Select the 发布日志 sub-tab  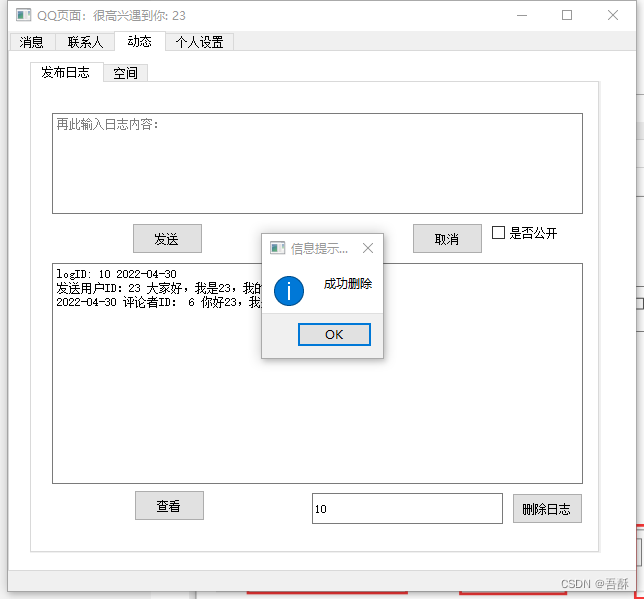pos(66,72)
